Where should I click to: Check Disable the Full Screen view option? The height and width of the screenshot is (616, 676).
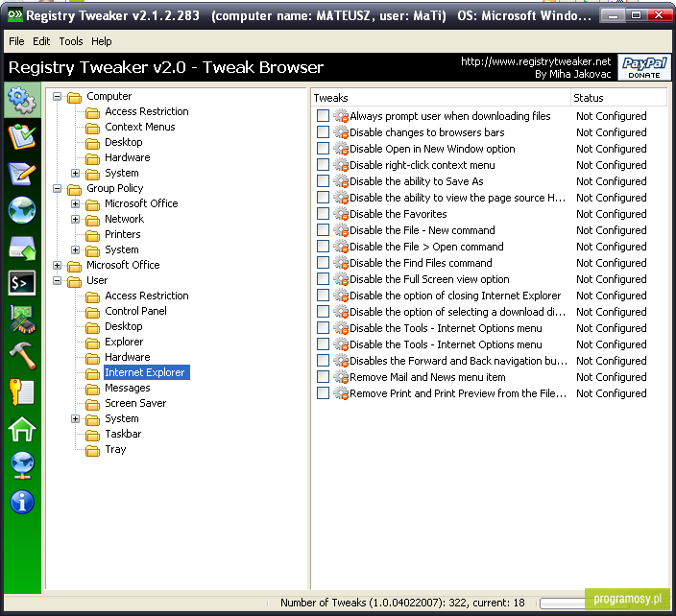click(x=323, y=278)
